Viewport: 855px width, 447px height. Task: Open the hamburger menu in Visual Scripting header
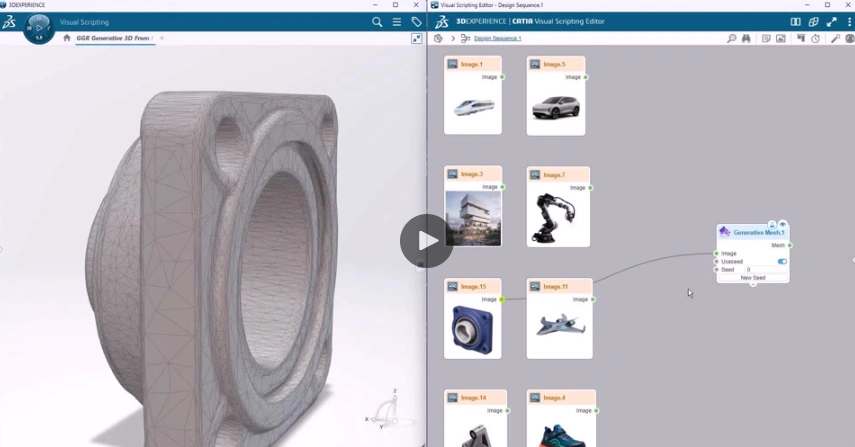click(x=397, y=22)
